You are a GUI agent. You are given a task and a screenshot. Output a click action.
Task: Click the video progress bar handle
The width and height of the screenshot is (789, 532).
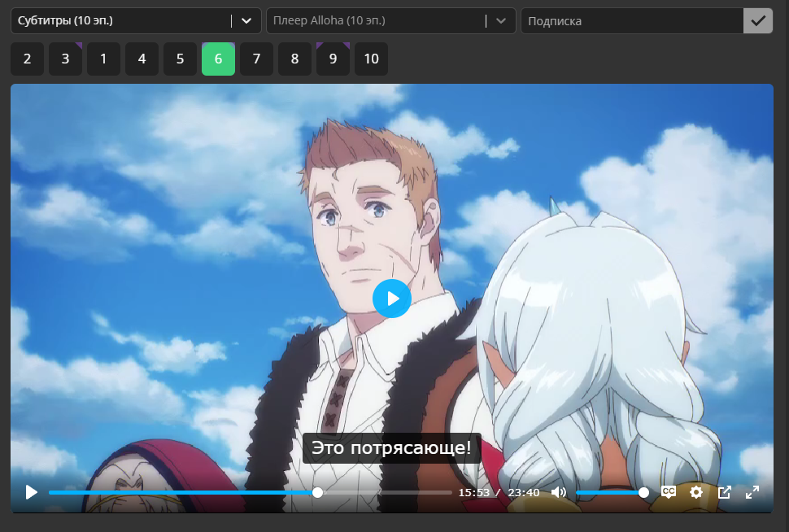[x=317, y=493]
